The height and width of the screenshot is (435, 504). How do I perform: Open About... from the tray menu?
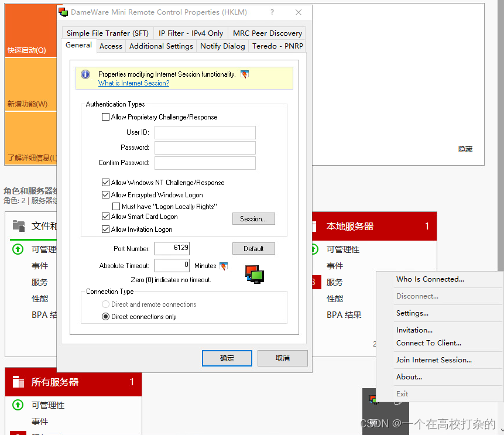(x=439, y=377)
